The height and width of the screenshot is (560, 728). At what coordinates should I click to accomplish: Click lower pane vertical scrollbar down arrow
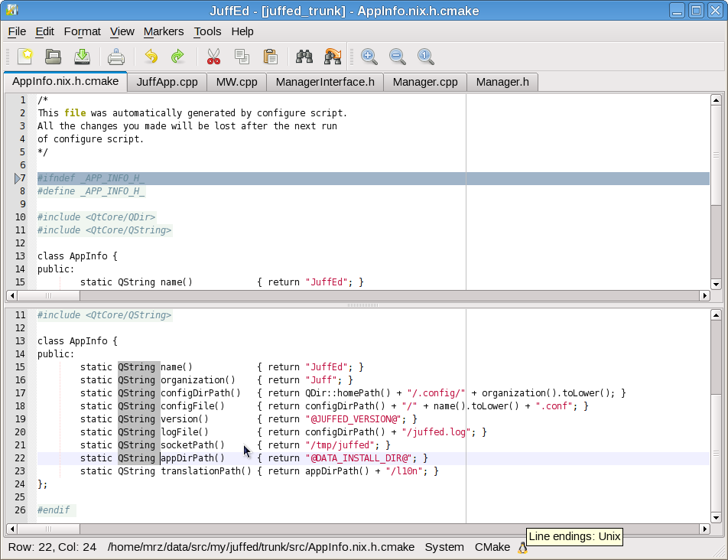[x=716, y=517]
